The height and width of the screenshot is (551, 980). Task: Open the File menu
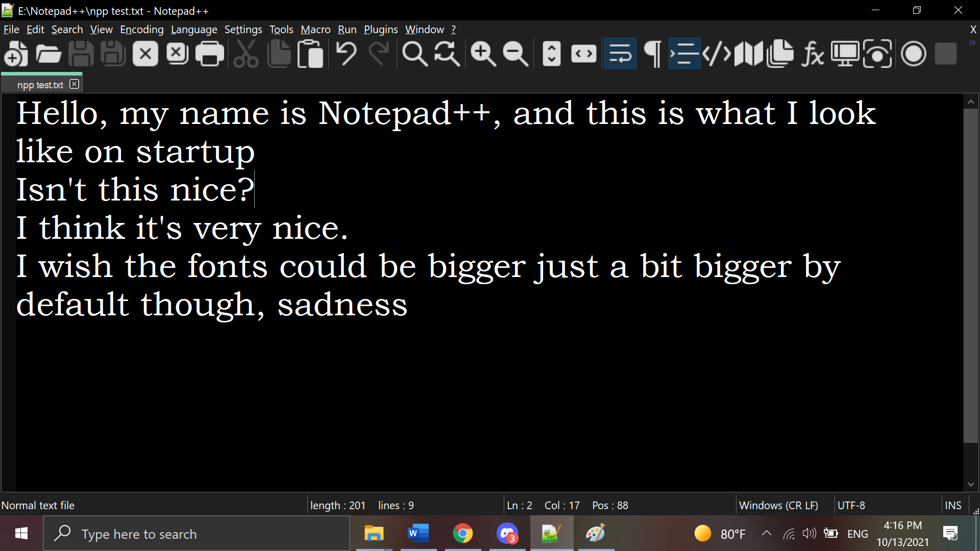click(x=11, y=30)
